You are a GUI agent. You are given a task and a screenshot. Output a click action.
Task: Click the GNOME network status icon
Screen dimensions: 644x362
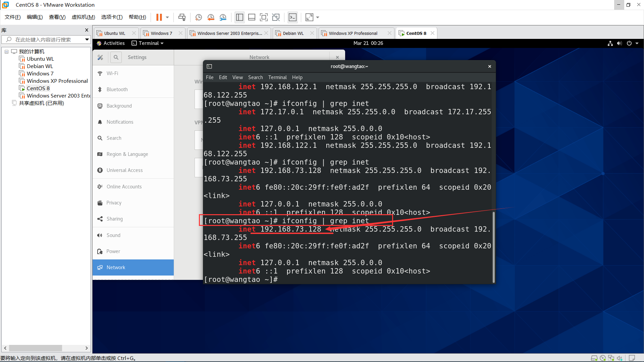click(610, 43)
